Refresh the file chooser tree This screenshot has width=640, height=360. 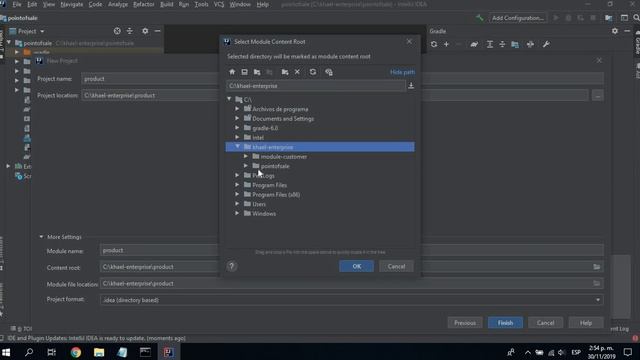[x=313, y=72]
